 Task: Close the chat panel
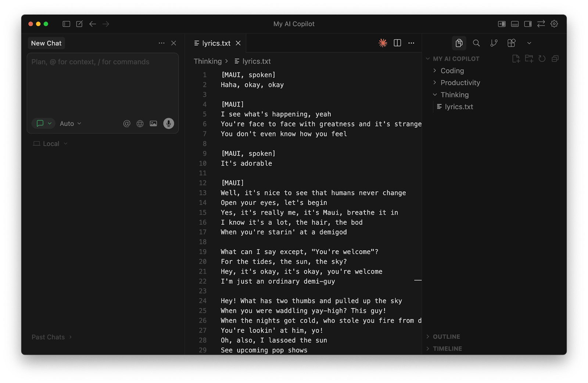(x=174, y=43)
